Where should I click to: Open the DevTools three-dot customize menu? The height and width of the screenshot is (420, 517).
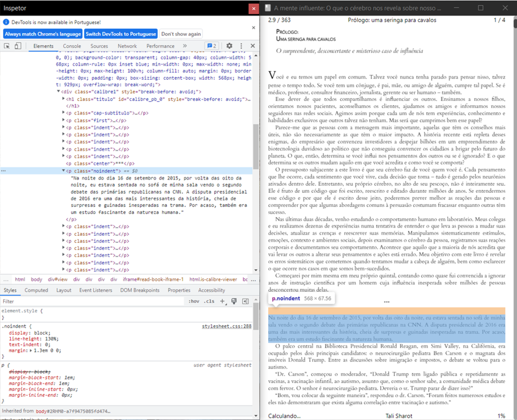click(x=241, y=46)
